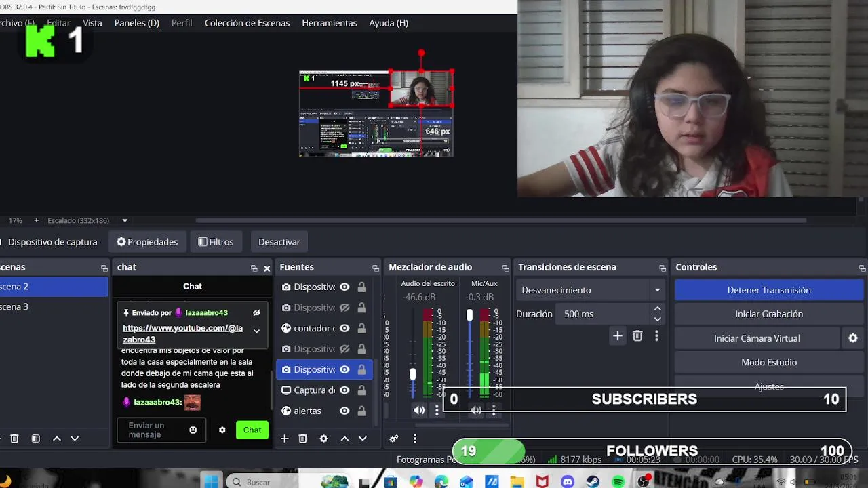This screenshot has width=868, height=488.
Task: Toggle visibility of alertas source
Action: click(x=344, y=411)
